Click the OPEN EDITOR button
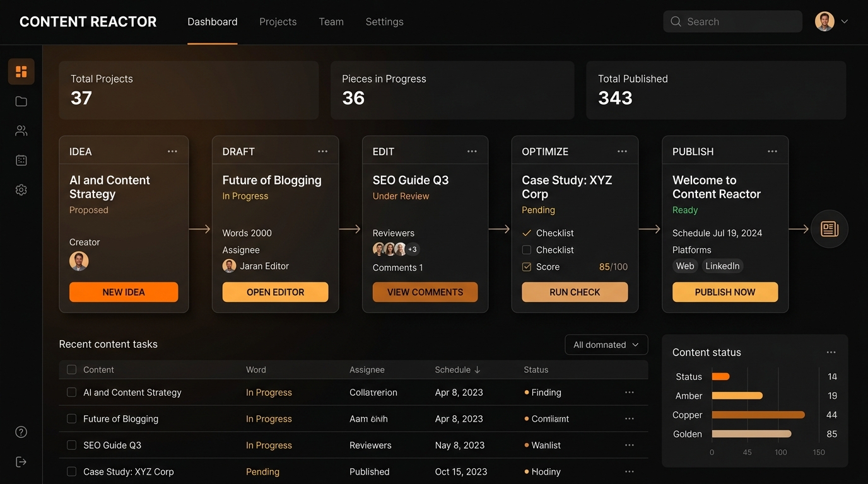The width and height of the screenshot is (868, 484). tap(275, 292)
